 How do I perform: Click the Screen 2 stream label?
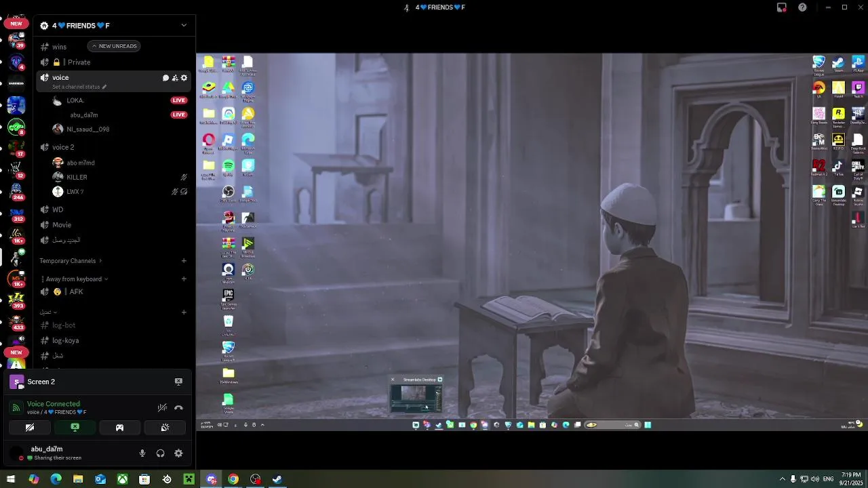pos(41,382)
